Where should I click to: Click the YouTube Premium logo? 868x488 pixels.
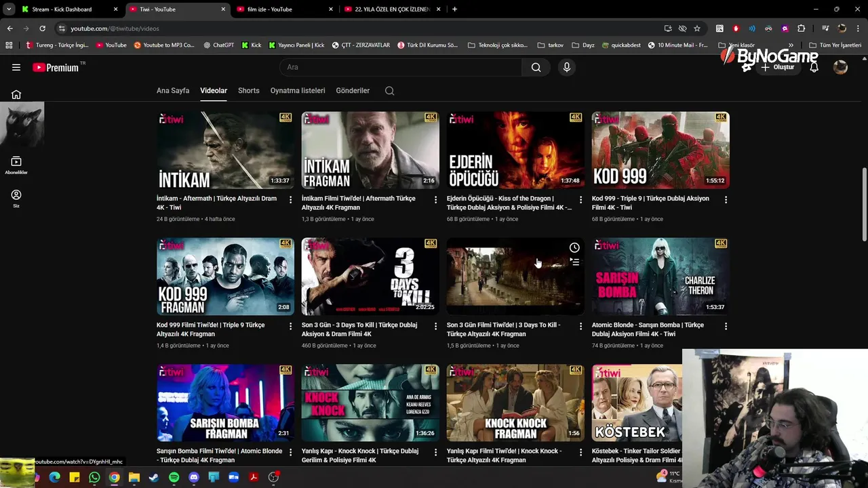click(x=56, y=67)
